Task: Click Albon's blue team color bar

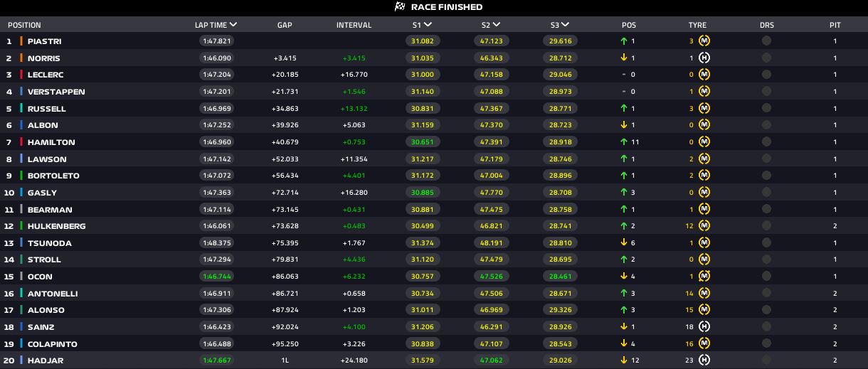Action: (21, 125)
